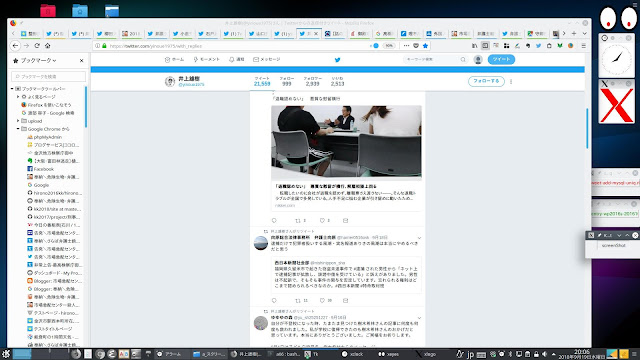Screen dimensions: 640x360
Task: Click the volume icon in the system tray
Action: [x=544, y=354]
